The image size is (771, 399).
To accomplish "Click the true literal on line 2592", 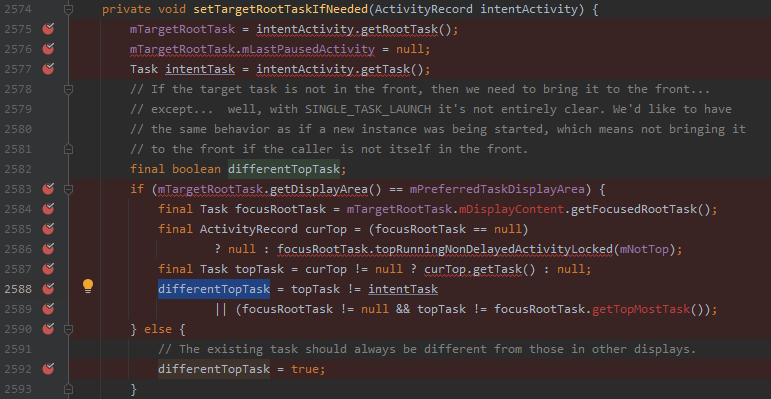I will pos(304,369).
